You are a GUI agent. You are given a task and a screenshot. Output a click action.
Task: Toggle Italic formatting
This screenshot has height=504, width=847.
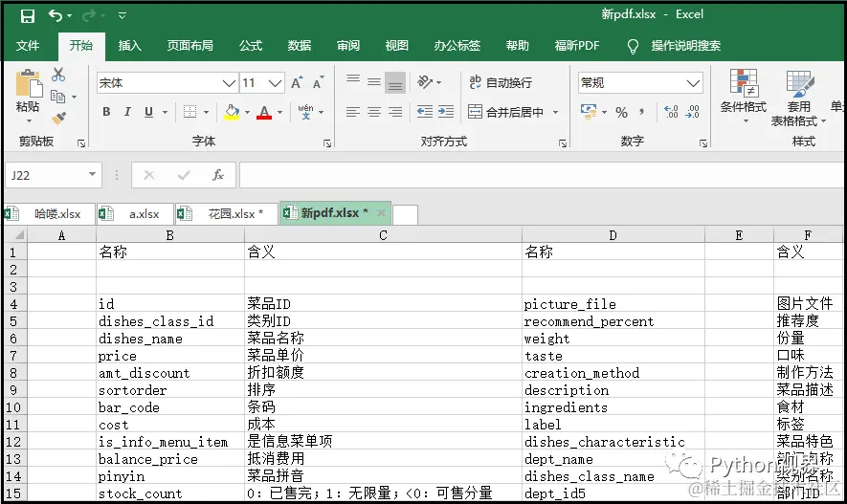(x=127, y=112)
